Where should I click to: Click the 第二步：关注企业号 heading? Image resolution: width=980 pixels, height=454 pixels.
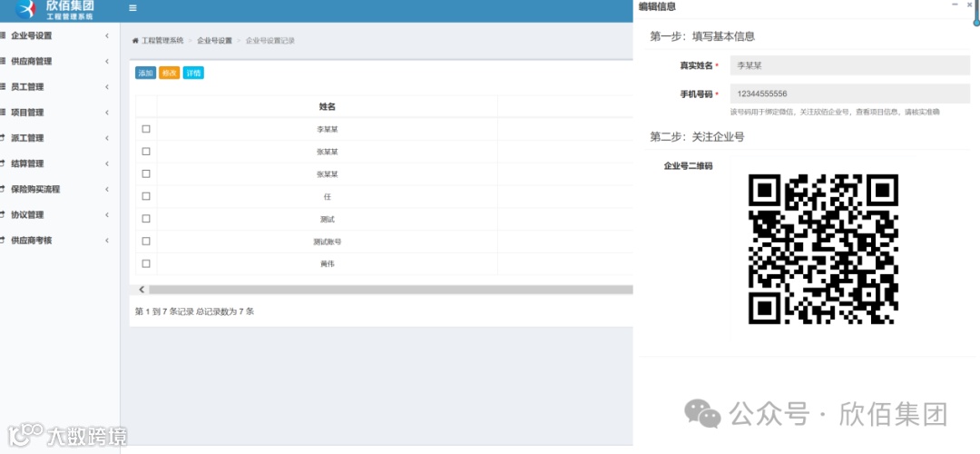pos(698,136)
